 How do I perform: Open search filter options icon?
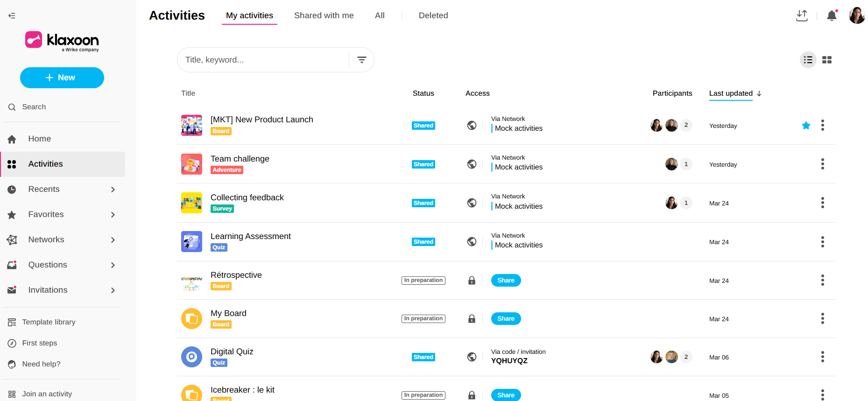(x=361, y=60)
